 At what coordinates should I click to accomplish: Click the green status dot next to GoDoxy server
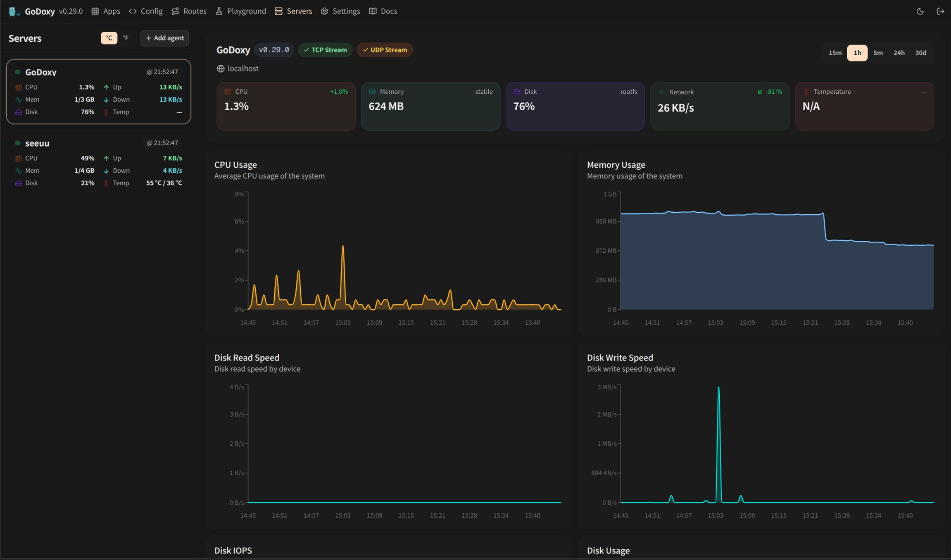(17, 72)
